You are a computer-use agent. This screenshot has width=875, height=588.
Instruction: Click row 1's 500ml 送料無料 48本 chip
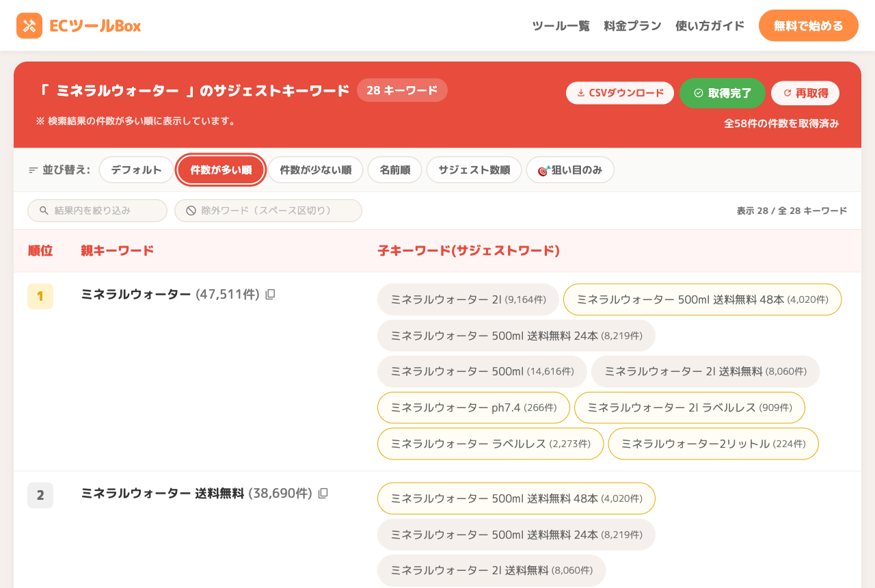click(702, 299)
